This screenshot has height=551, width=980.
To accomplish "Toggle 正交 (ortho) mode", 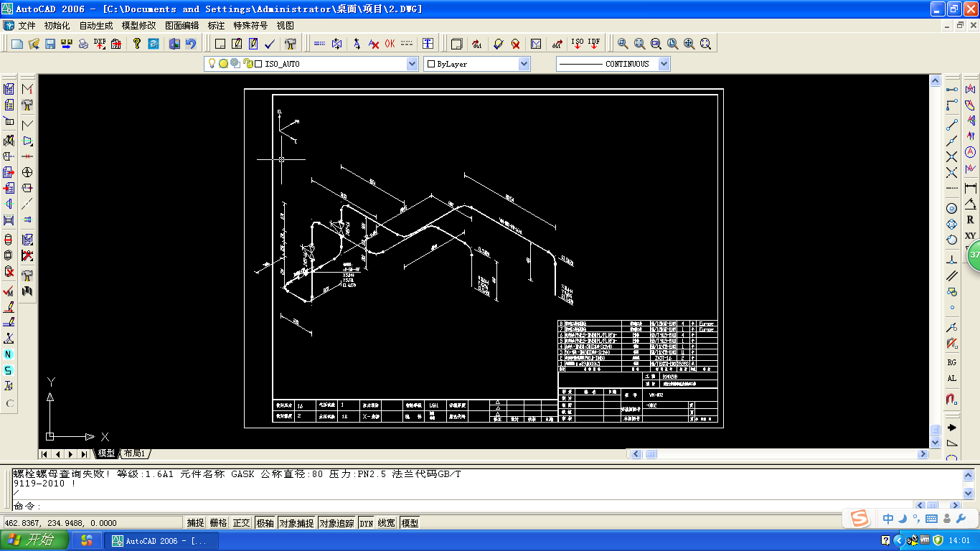I will coord(242,523).
